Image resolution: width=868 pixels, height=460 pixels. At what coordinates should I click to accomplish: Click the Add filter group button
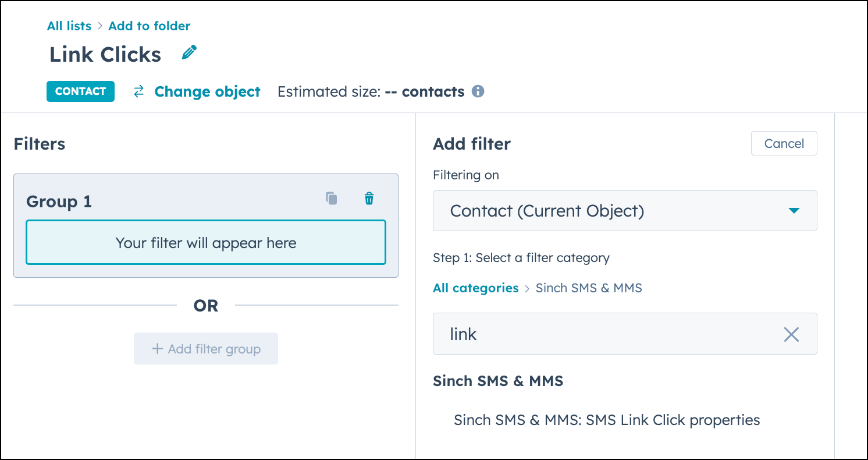205,348
